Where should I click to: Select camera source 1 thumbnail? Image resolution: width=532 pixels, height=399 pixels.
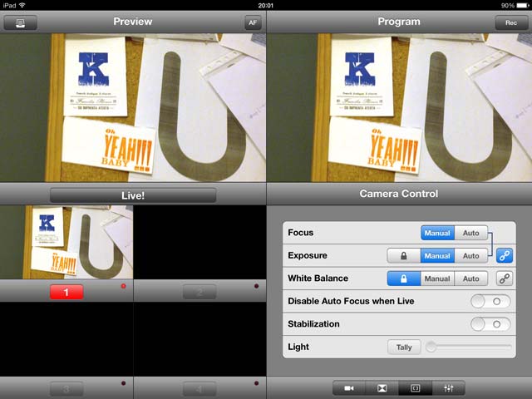(66, 242)
